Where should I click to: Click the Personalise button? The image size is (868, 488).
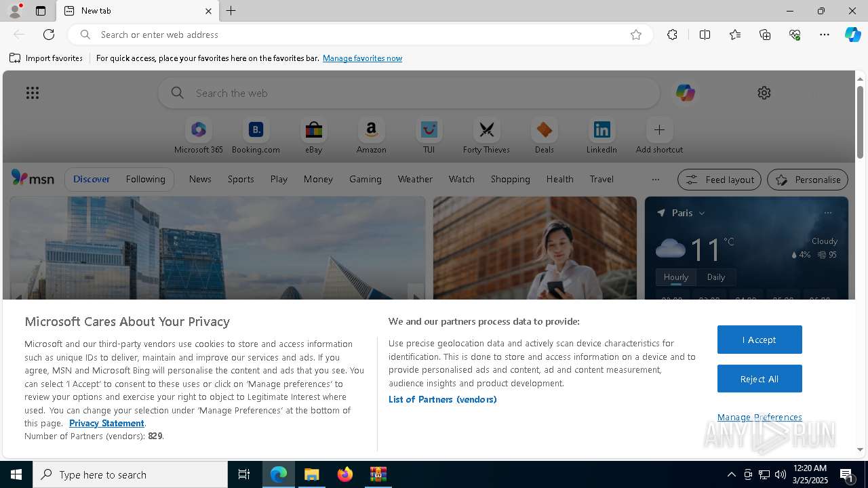808,180
